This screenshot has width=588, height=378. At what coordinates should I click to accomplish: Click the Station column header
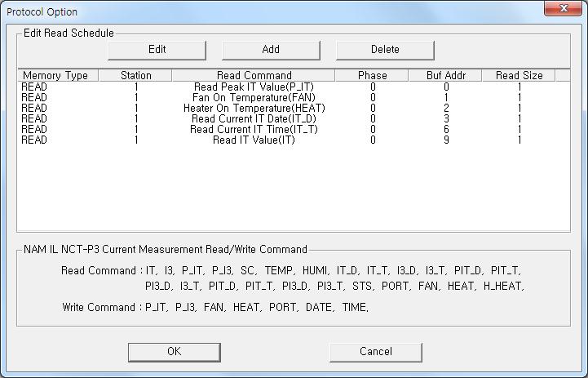pos(135,75)
